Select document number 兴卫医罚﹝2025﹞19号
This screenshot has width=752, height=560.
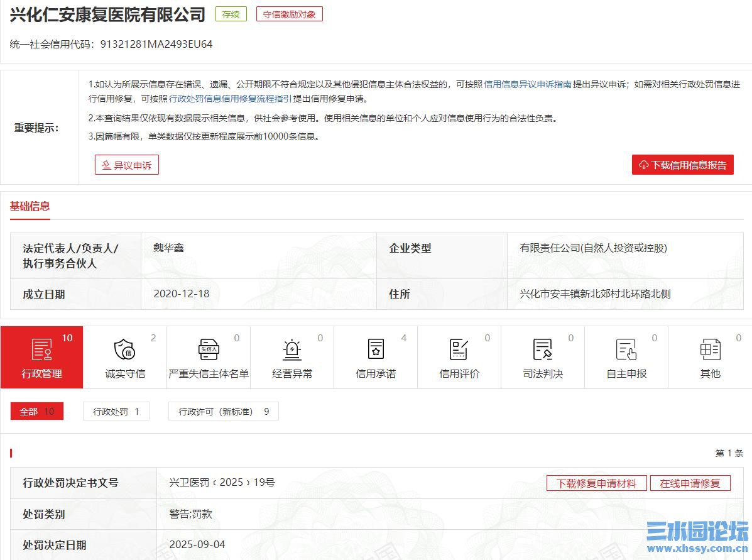(222, 482)
